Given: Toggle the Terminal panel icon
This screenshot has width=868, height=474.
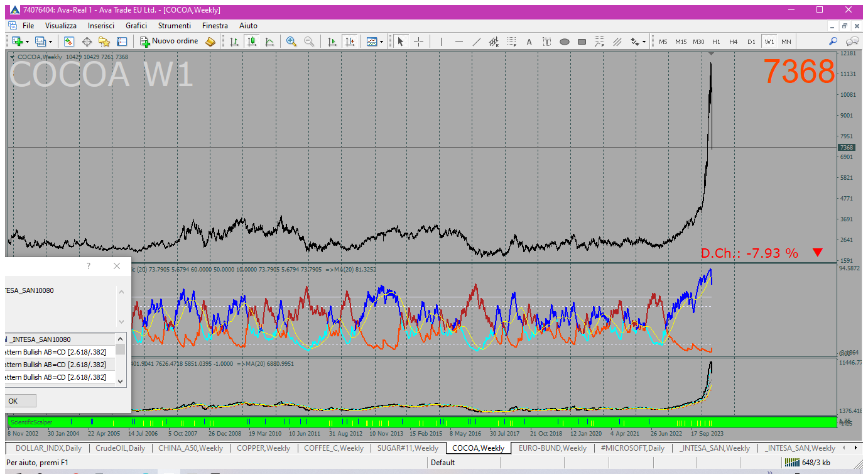Looking at the screenshot, I should 122,41.
